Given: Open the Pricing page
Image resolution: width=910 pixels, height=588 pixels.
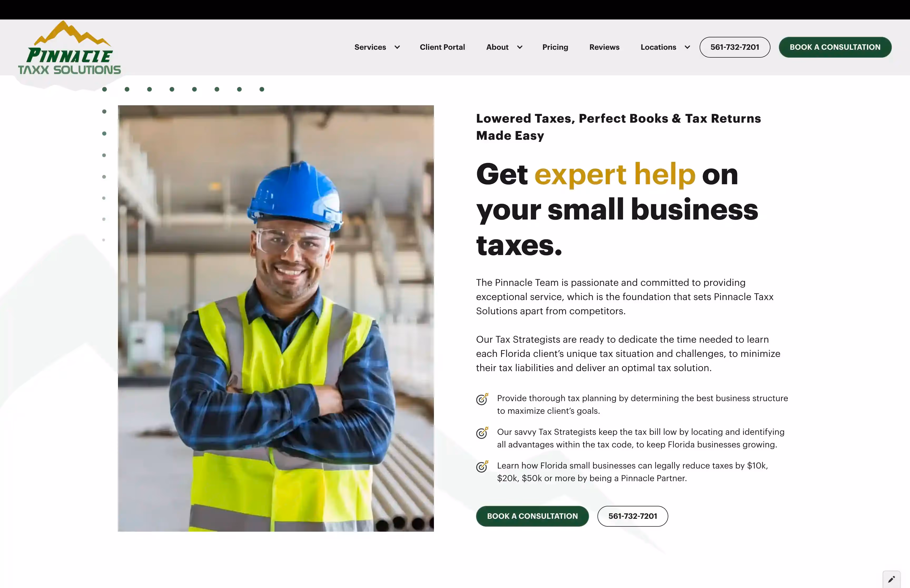Looking at the screenshot, I should 555,47.
